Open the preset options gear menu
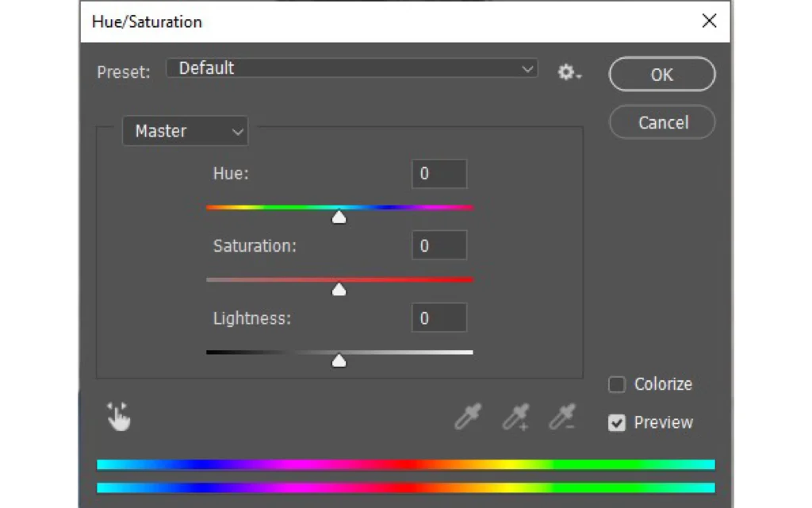This screenshot has height=508, width=812. point(566,72)
